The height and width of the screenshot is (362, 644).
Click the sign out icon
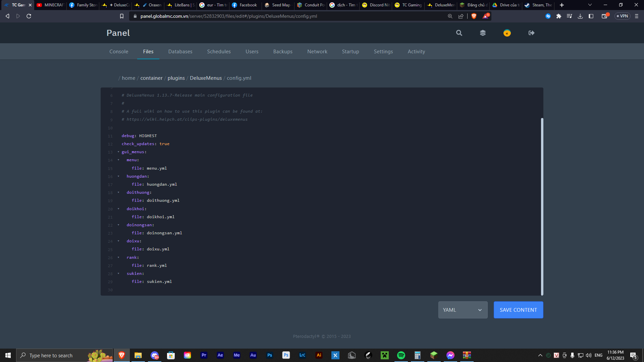pyautogui.click(x=531, y=33)
